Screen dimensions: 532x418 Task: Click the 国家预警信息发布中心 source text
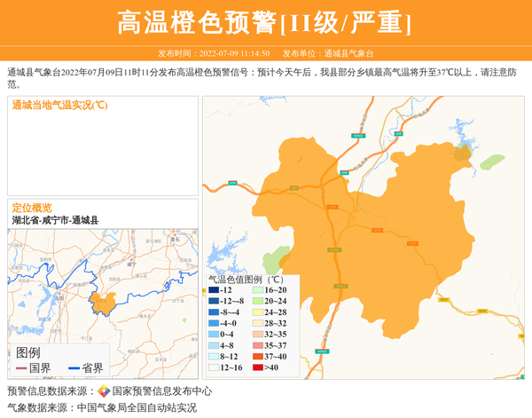coord(162,391)
